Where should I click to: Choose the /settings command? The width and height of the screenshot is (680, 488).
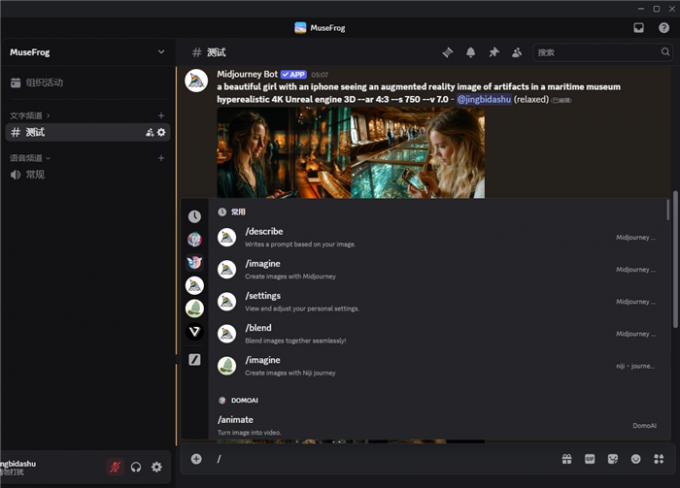tap(438, 301)
